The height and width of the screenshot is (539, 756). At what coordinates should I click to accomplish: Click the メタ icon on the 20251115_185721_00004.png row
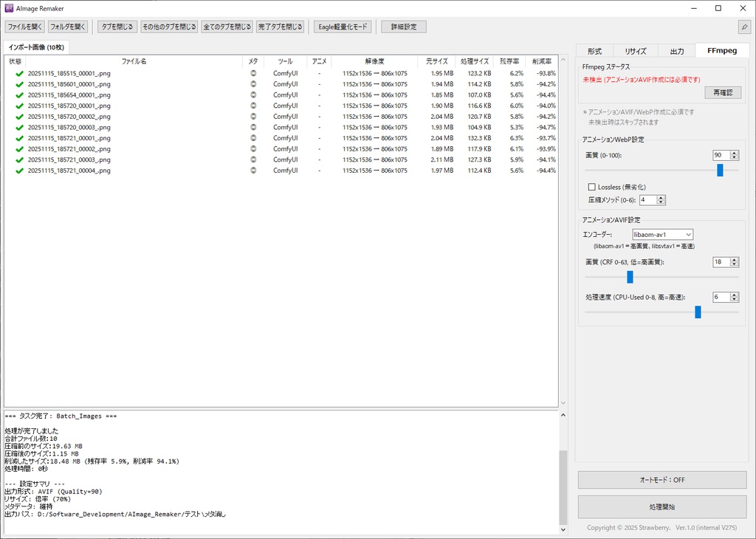(252, 171)
